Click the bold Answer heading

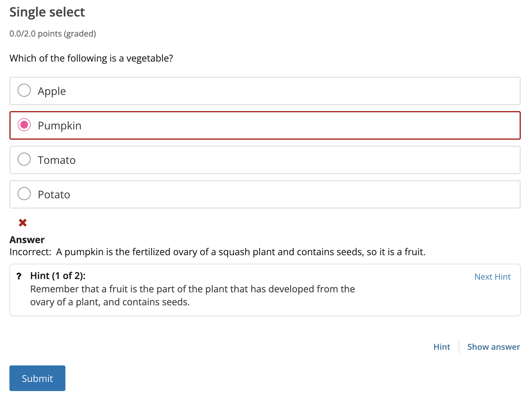[27, 240]
